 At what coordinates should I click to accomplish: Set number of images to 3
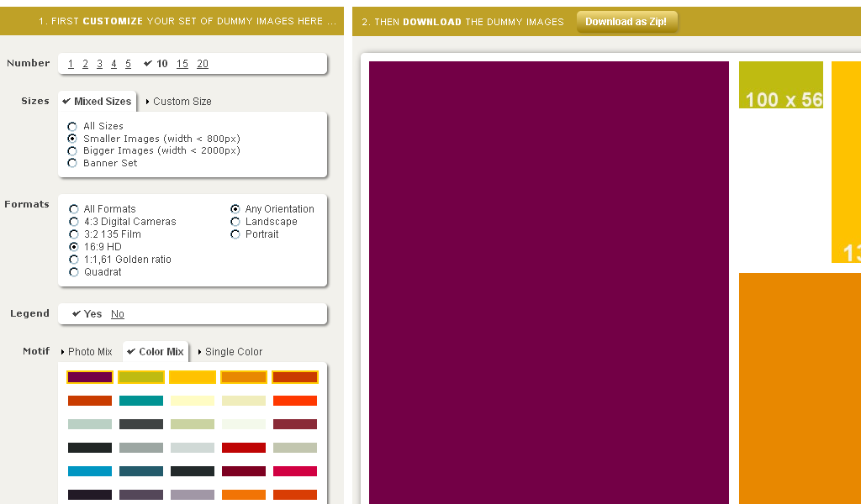click(x=99, y=64)
